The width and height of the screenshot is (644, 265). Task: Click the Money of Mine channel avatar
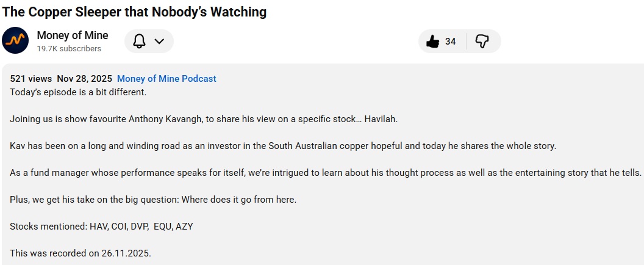coord(15,41)
